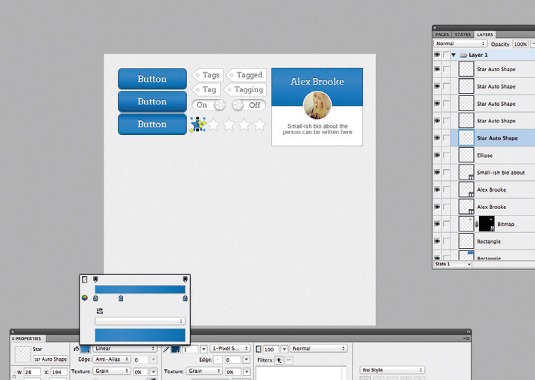Select the left opacity stop above gradient
The image size is (535, 380).
pos(96,279)
